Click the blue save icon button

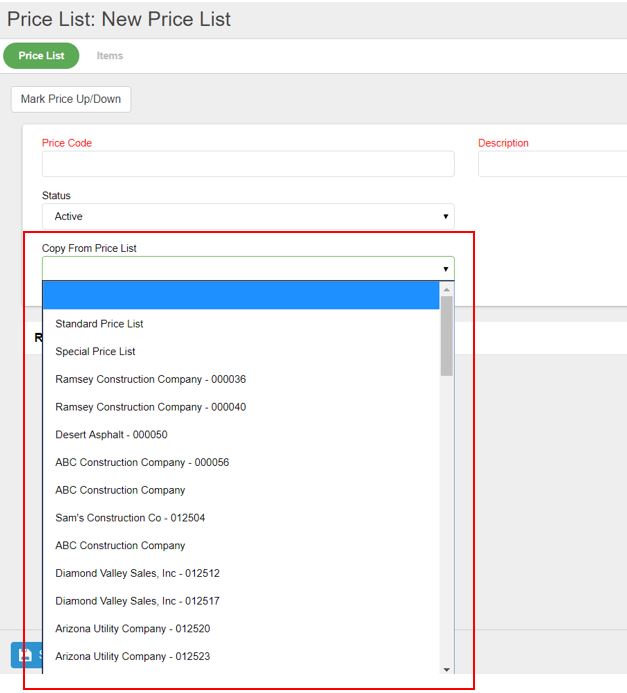click(26, 655)
